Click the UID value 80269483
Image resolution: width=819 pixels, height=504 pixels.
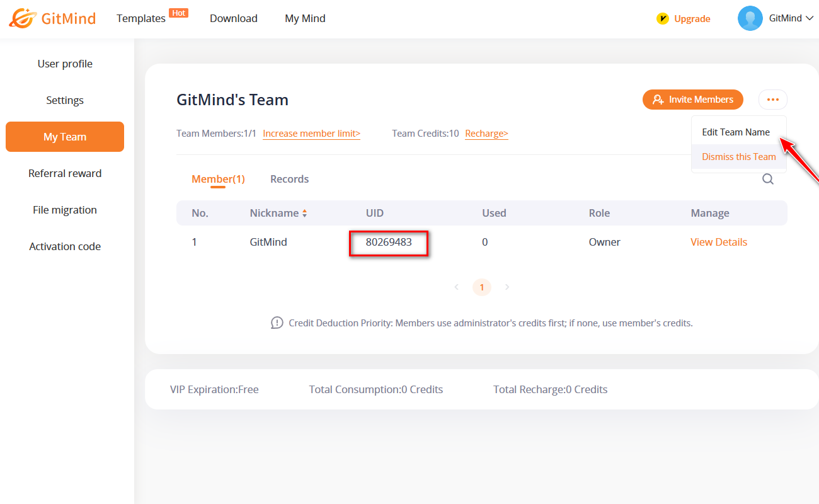pyautogui.click(x=389, y=242)
